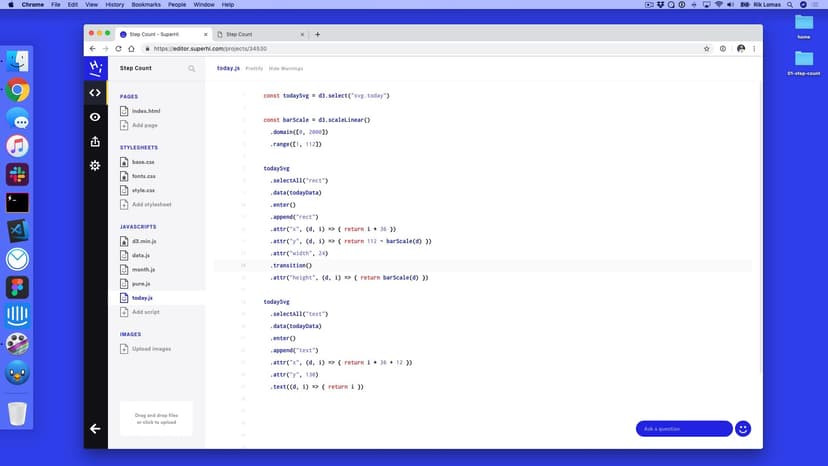This screenshot has width=828, height=466.
Task: Click Add script under Javascripts
Action: click(x=145, y=312)
